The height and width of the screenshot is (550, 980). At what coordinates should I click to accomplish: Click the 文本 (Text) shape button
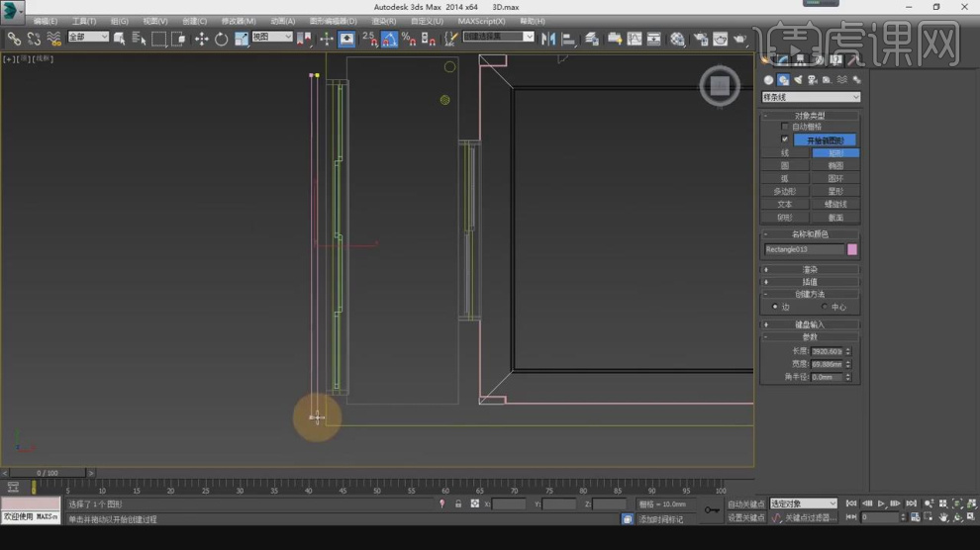[785, 205]
